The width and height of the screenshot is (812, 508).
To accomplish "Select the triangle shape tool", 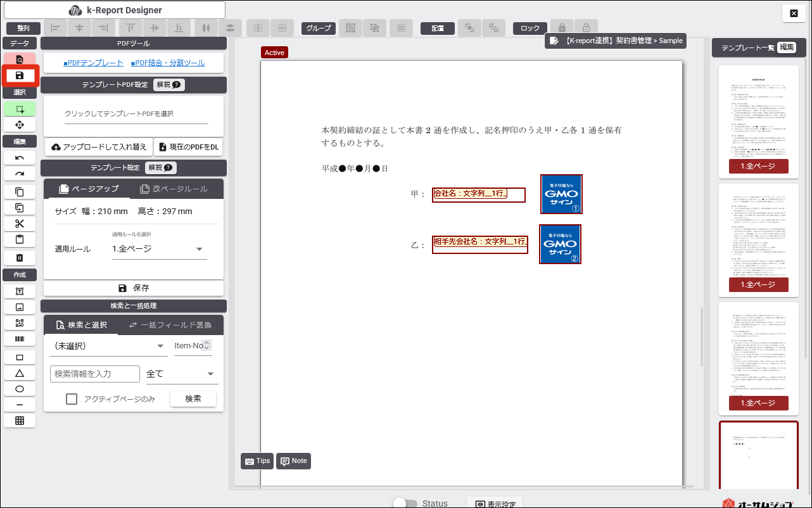I will (x=20, y=373).
